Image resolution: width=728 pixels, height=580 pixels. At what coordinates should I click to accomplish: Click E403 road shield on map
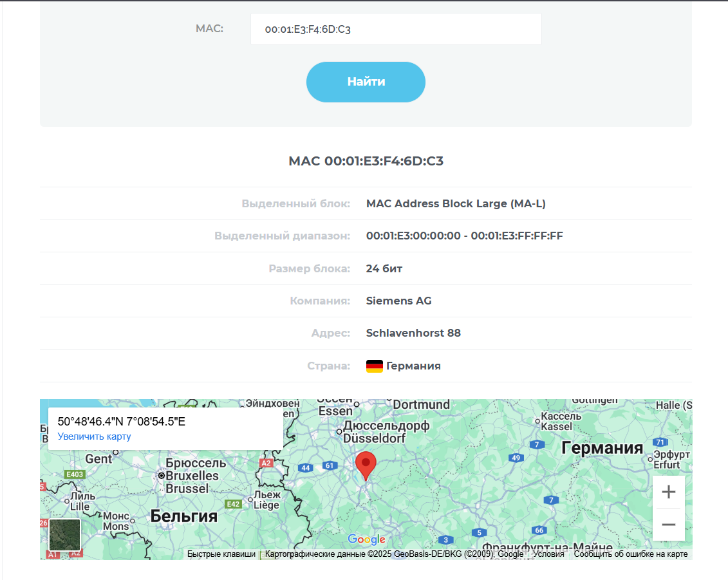[75, 474]
